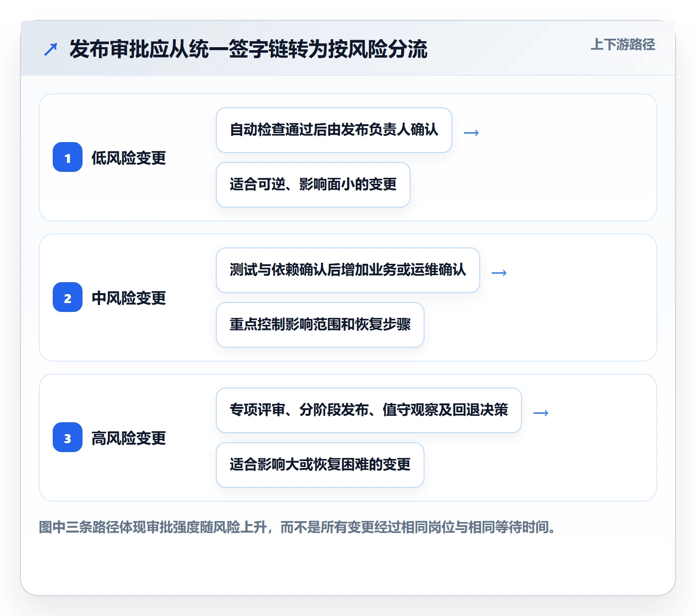
Task: Click the 适合影响大或恢复困难的变更 box
Action: [x=320, y=465]
